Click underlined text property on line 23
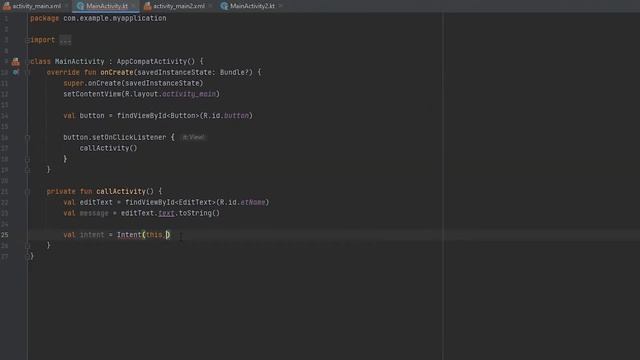This screenshot has height=360, width=640. (x=166, y=213)
